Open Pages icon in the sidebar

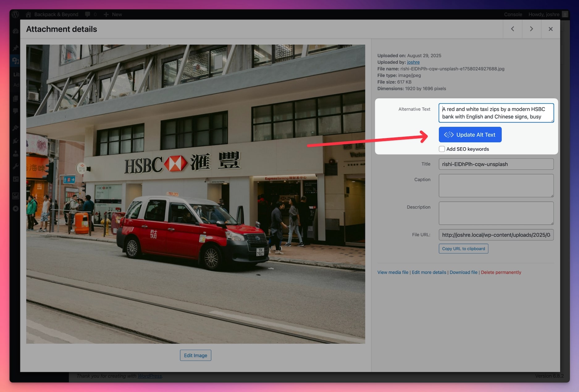click(15, 98)
